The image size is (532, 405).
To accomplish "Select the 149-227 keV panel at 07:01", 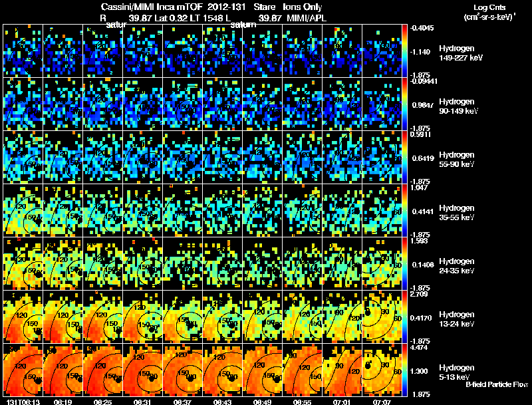I will (342, 51).
